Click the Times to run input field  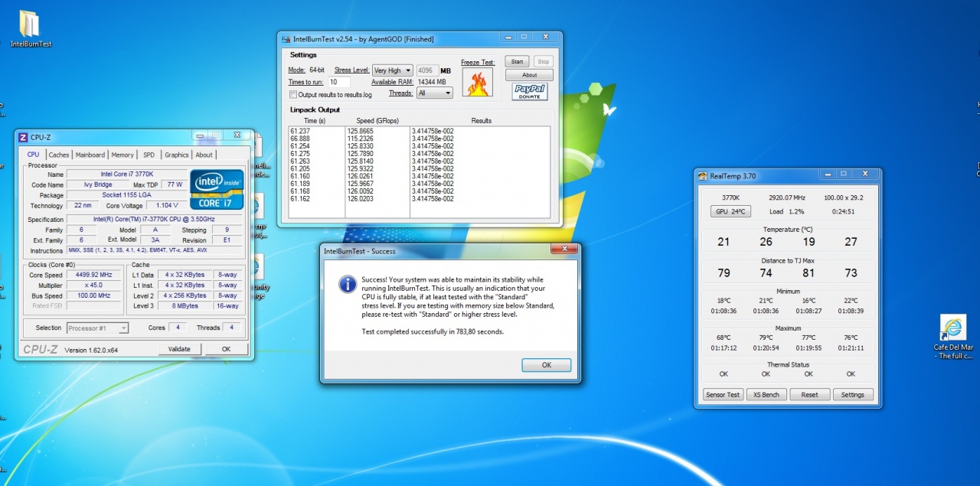pyautogui.click(x=339, y=82)
